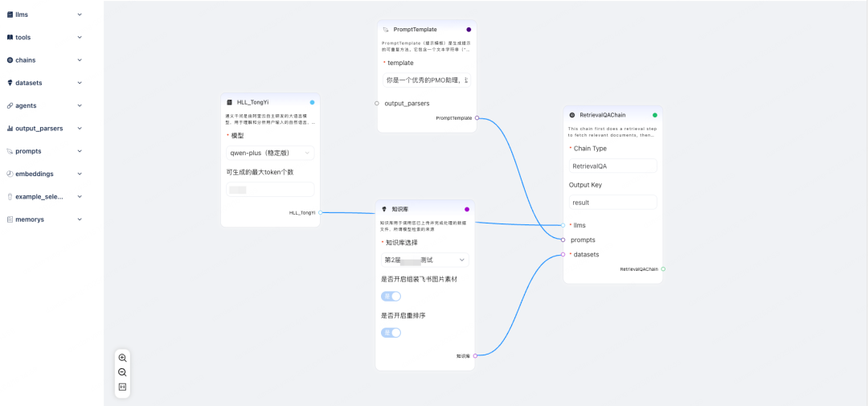
Task: Click the llms book icon in sidebar
Action: pos(10,14)
